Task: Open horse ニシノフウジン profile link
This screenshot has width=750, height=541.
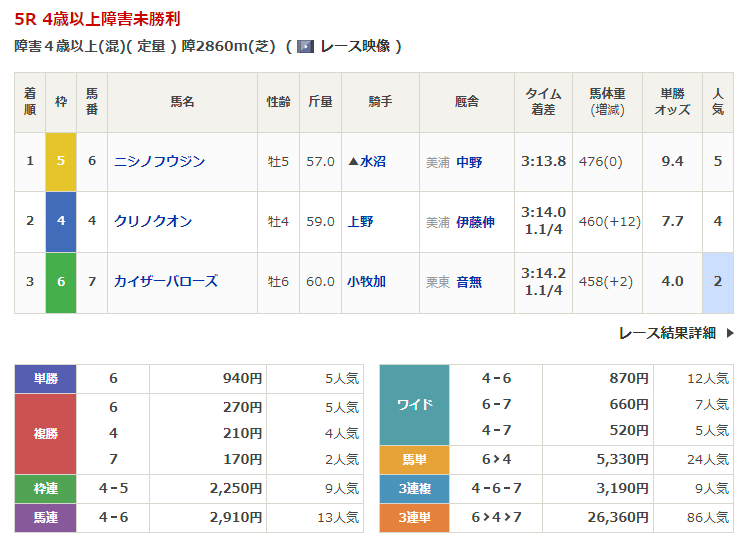Action: 160,161
